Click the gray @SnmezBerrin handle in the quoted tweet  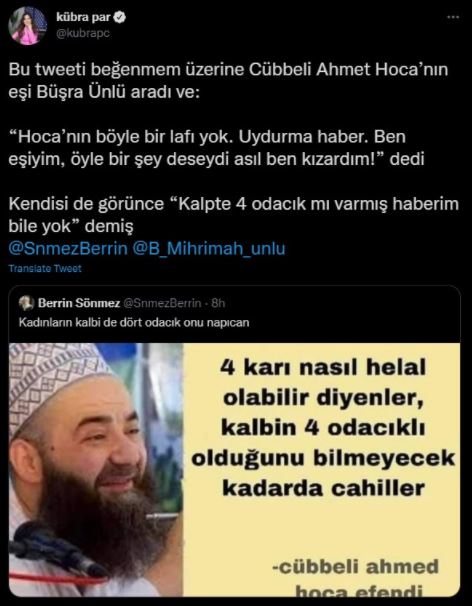[x=162, y=303]
